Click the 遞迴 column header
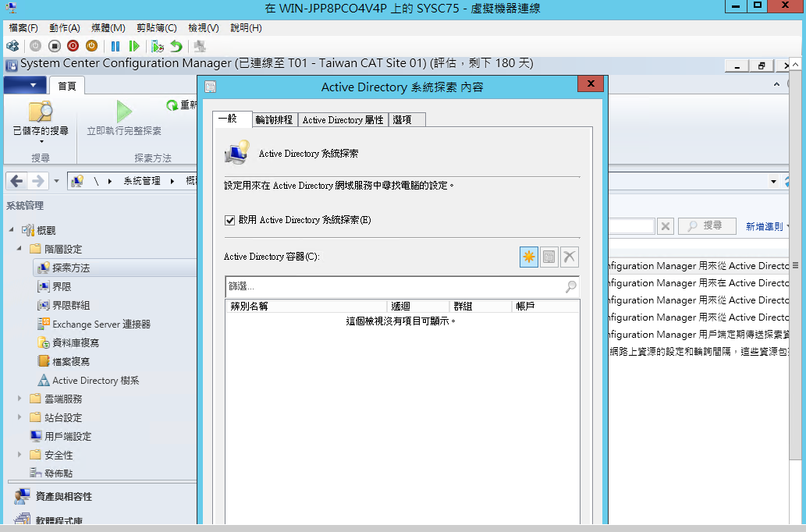 click(x=418, y=307)
